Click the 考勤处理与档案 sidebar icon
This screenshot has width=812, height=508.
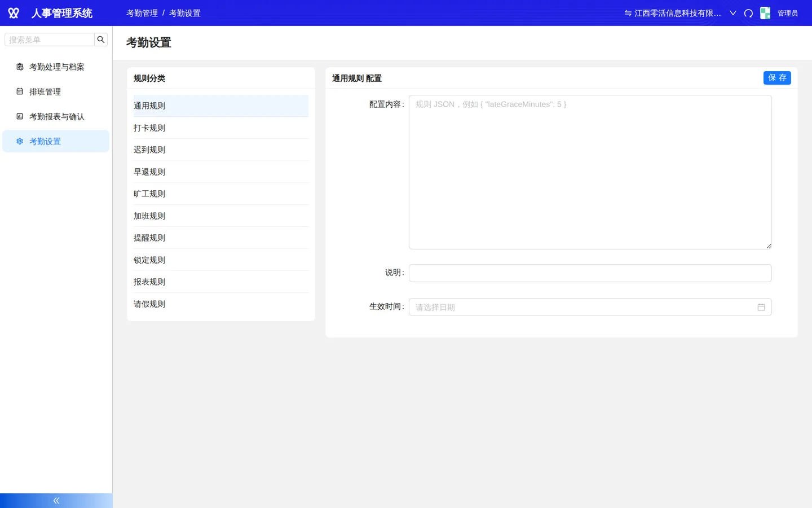coord(20,67)
